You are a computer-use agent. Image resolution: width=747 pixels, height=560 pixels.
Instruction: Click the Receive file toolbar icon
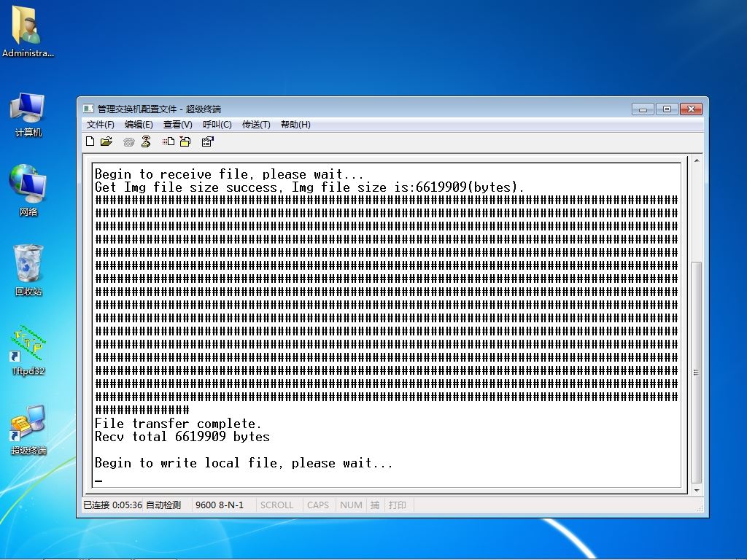[185, 141]
